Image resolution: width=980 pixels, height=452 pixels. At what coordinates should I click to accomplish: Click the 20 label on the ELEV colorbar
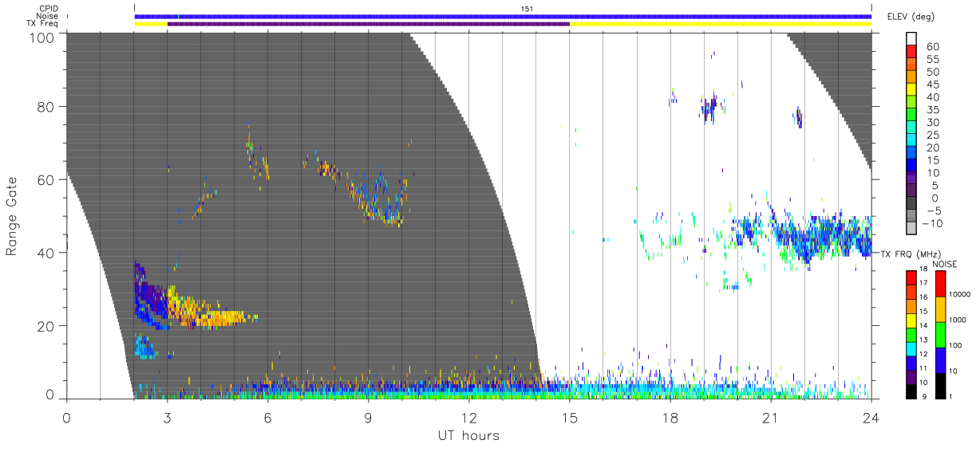(933, 148)
